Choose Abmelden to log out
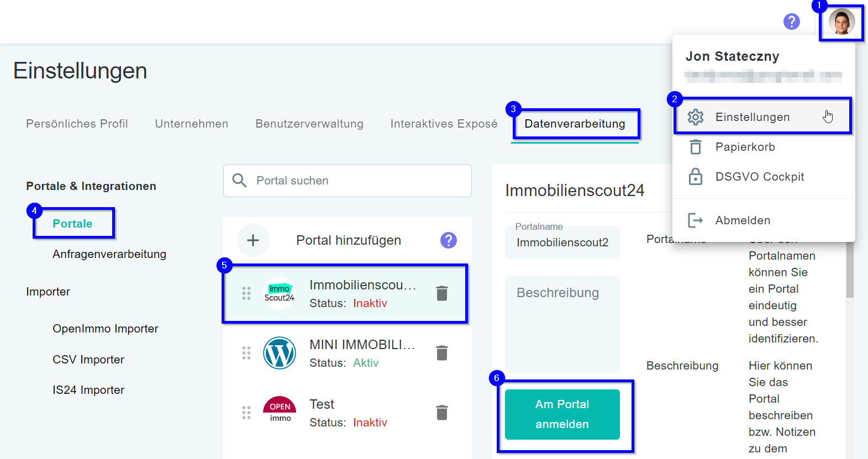 click(x=743, y=220)
